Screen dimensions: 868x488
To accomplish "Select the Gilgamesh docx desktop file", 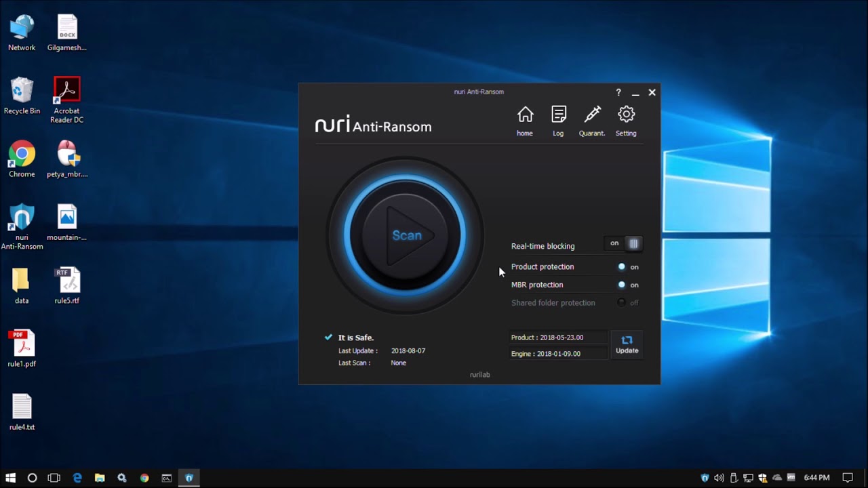I will [x=67, y=33].
